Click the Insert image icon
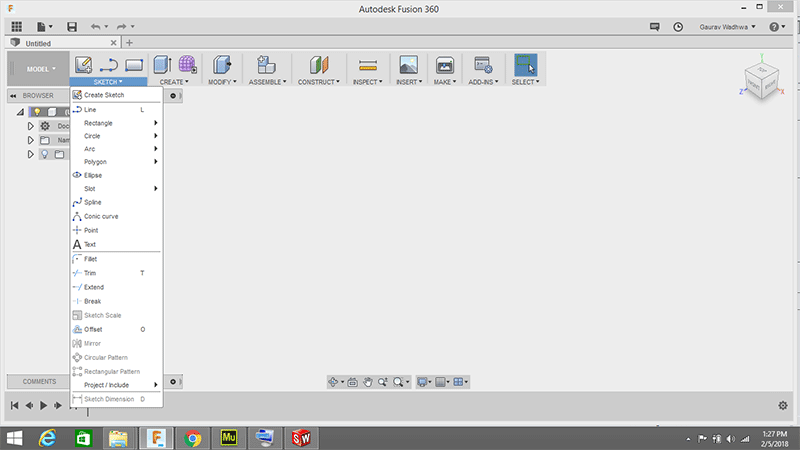The image size is (800, 450). (409, 65)
